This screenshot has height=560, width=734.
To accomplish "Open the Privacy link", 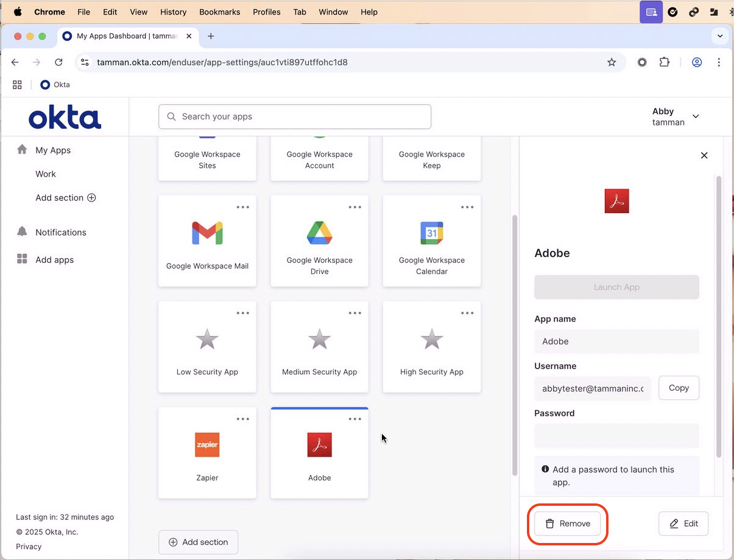I will tap(29, 547).
